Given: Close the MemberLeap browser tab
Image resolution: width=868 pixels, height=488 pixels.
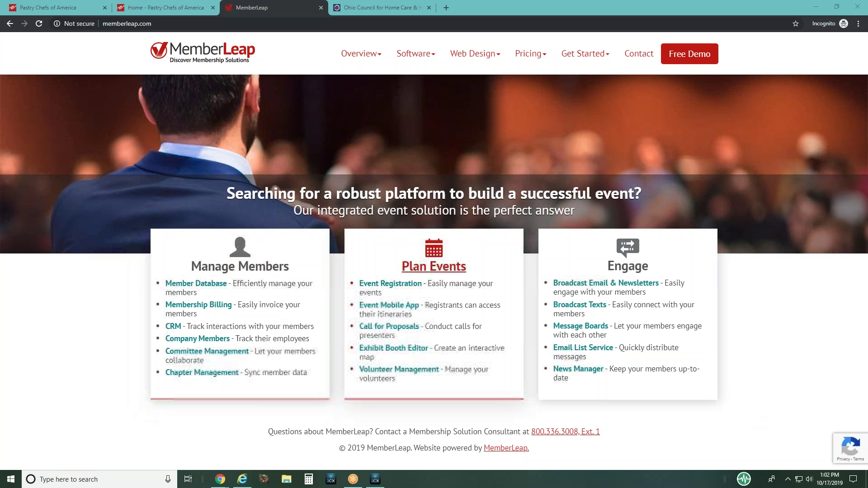Looking at the screenshot, I should pos(321,8).
